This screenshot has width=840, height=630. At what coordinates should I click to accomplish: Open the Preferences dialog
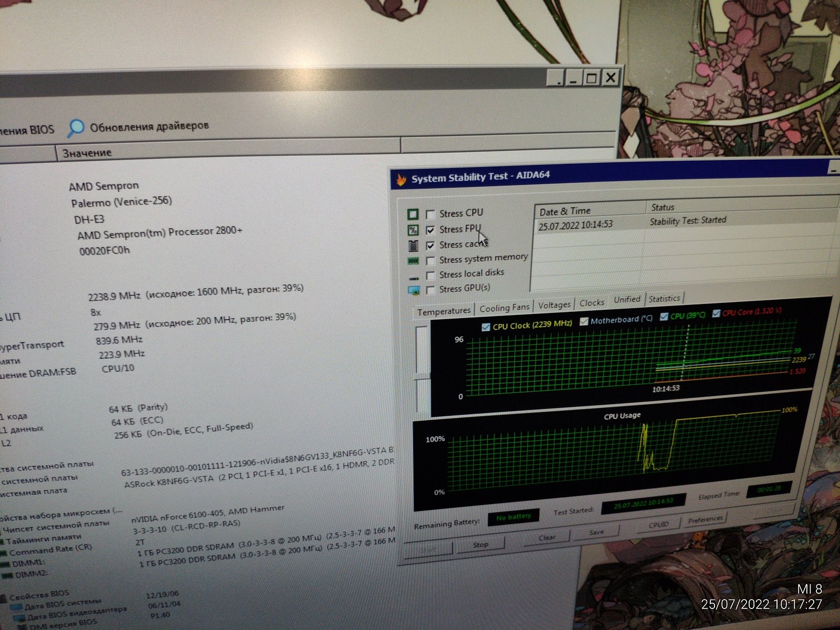705,519
